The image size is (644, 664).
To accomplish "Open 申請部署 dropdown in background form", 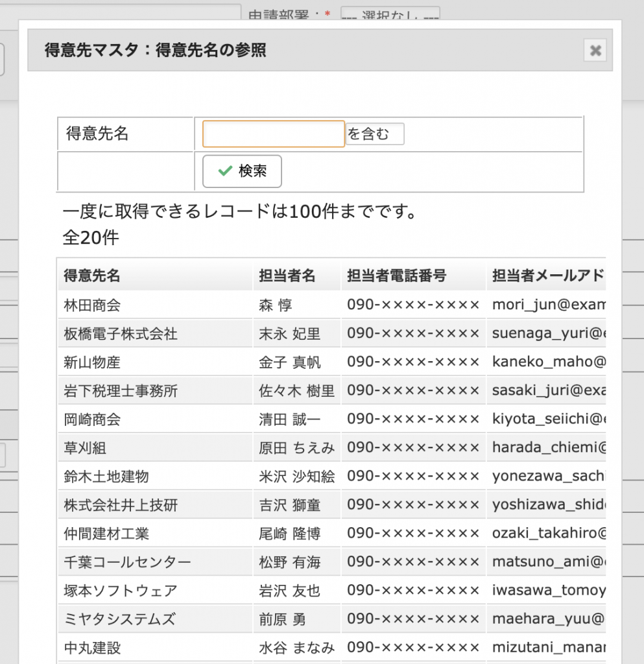I will 390,14.
